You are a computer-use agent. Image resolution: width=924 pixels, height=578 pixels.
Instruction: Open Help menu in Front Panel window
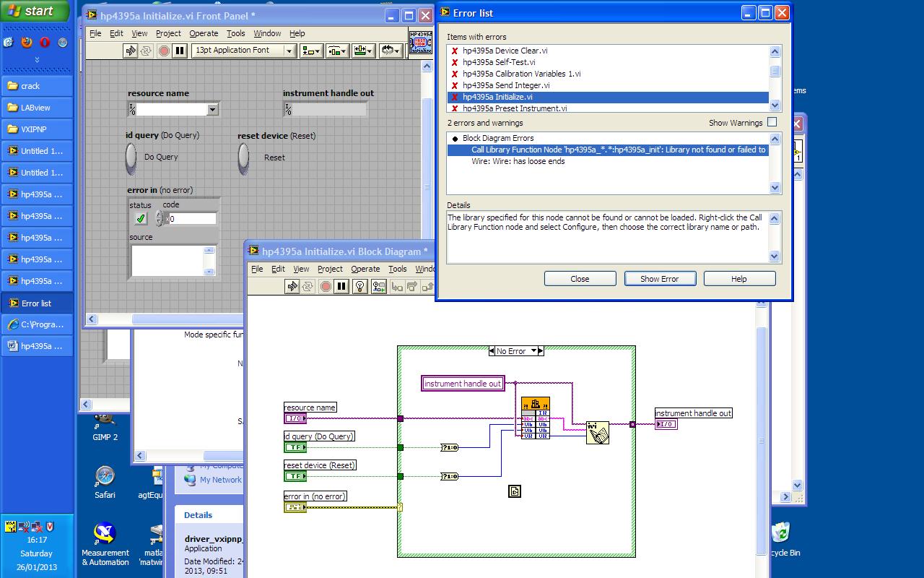tap(297, 33)
